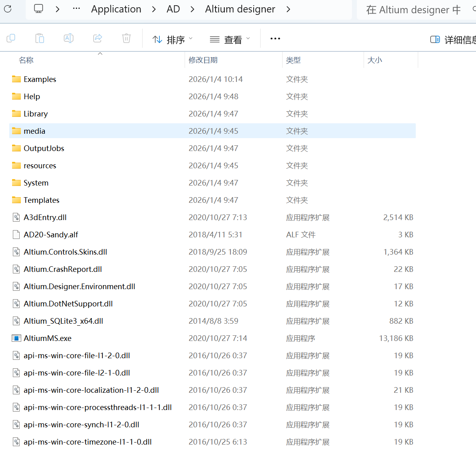This screenshot has height=453, width=476.
Task: Select the Altium.Controls.Skins.dll file icon
Action: pyautogui.click(x=16, y=252)
